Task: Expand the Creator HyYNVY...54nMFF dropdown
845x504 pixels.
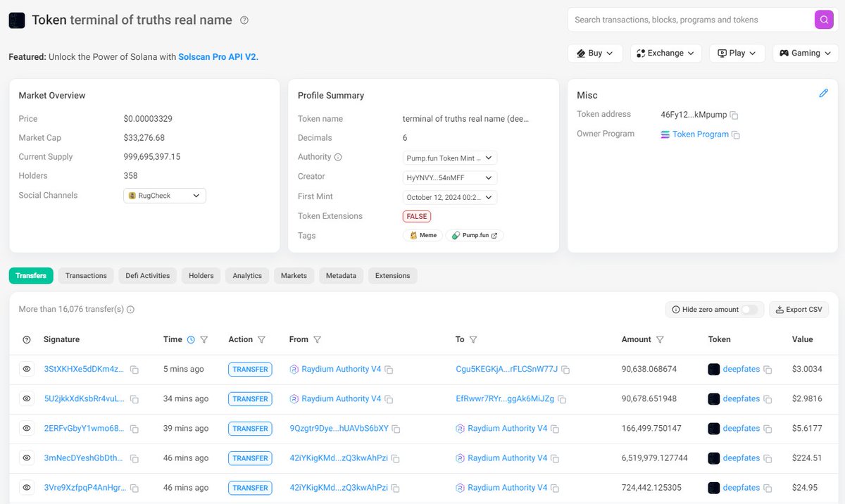Action: [x=450, y=178]
